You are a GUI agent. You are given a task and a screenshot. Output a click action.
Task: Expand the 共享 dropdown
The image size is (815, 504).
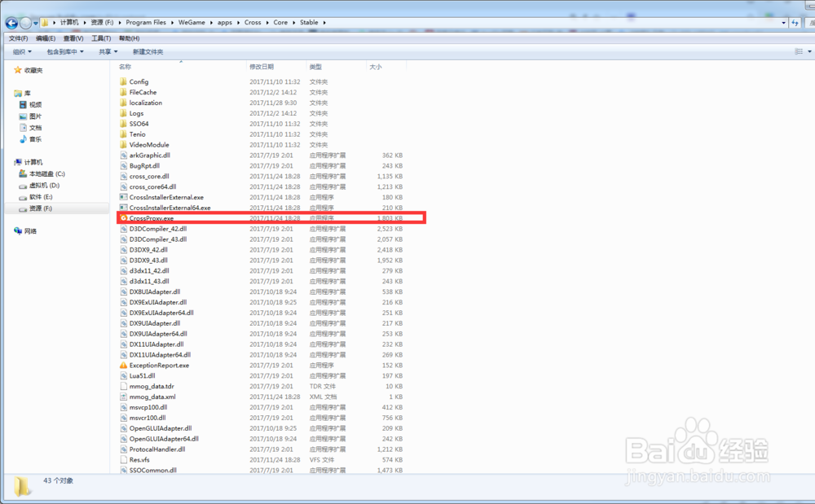coord(108,52)
